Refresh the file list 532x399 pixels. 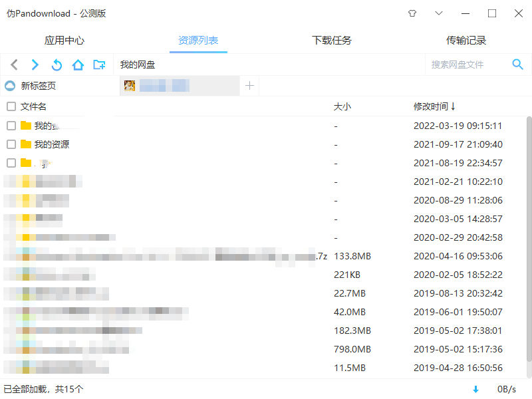[x=57, y=65]
